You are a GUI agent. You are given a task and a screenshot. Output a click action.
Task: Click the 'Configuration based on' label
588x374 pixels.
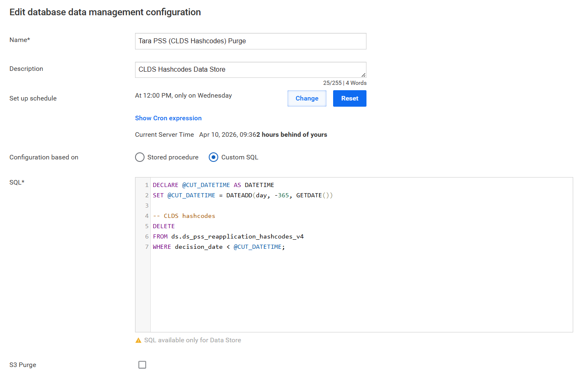coord(44,157)
